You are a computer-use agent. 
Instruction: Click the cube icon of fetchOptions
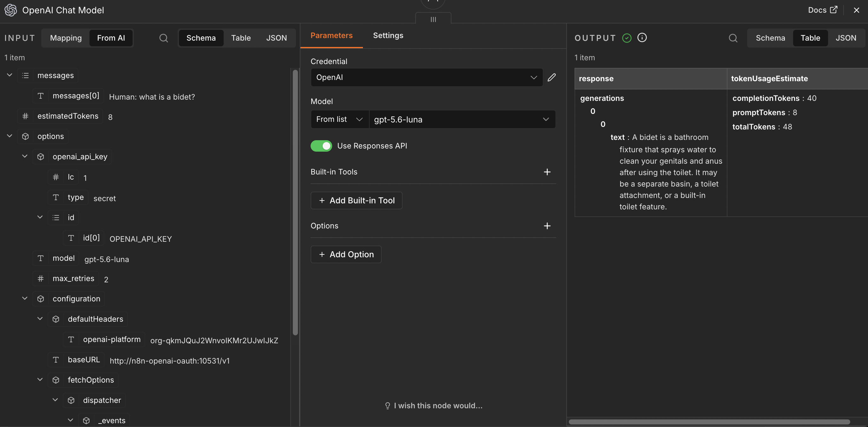coord(56,380)
